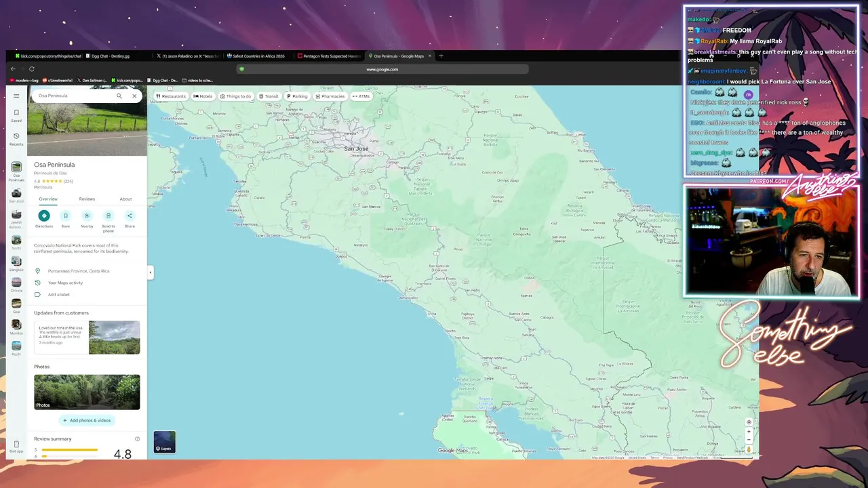Select Mumbai entry in recents sidebar

16,327
